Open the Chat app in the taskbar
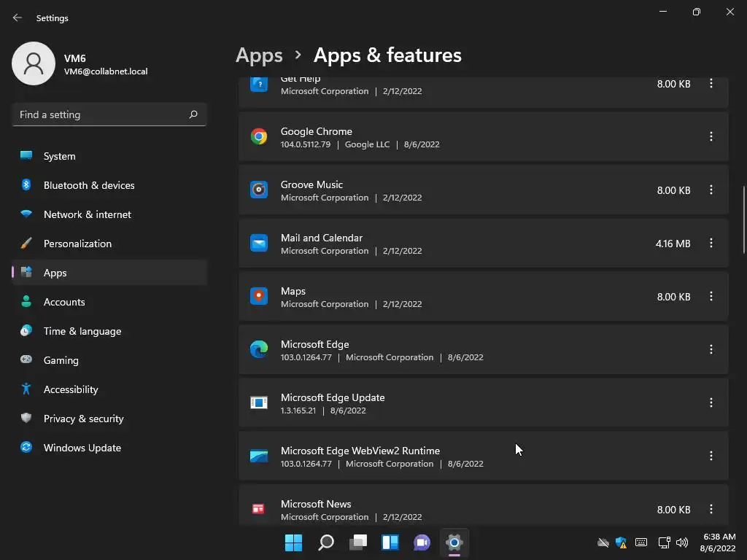 [422, 542]
